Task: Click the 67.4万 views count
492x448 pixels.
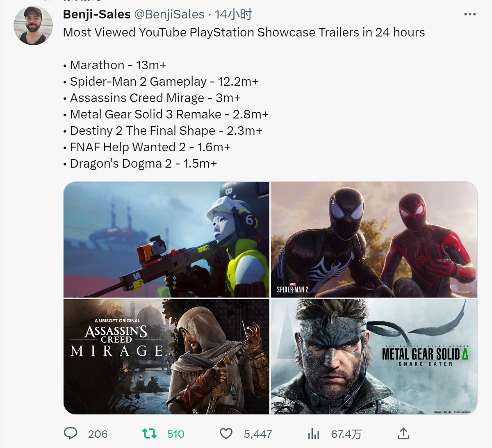Action: point(346,434)
